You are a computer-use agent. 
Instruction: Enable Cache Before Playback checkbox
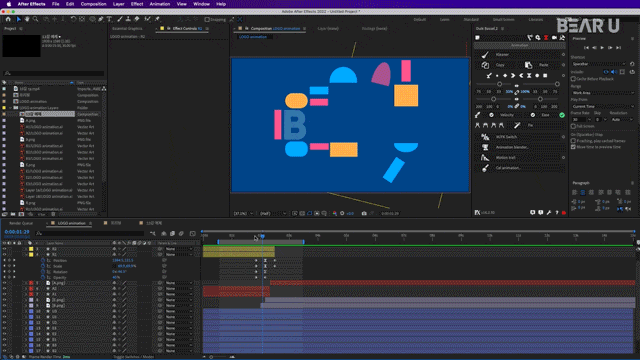573,79
